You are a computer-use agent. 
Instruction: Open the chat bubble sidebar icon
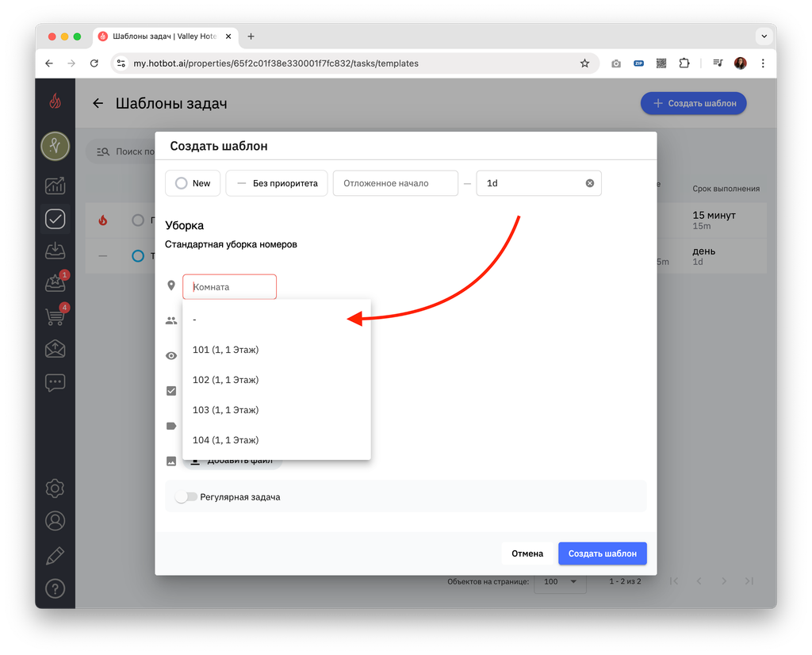tap(55, 383)
